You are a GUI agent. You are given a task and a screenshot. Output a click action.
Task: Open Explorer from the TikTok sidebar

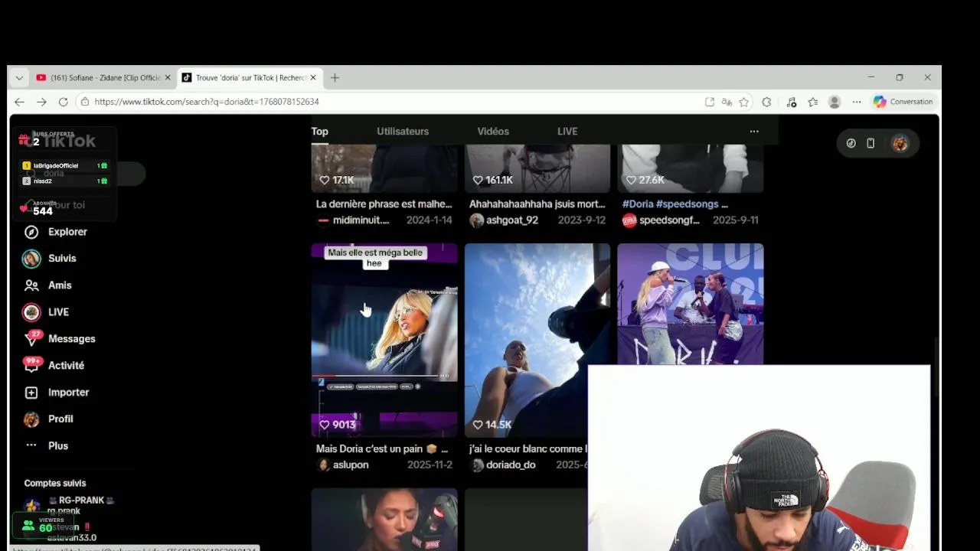coord(55,232)
